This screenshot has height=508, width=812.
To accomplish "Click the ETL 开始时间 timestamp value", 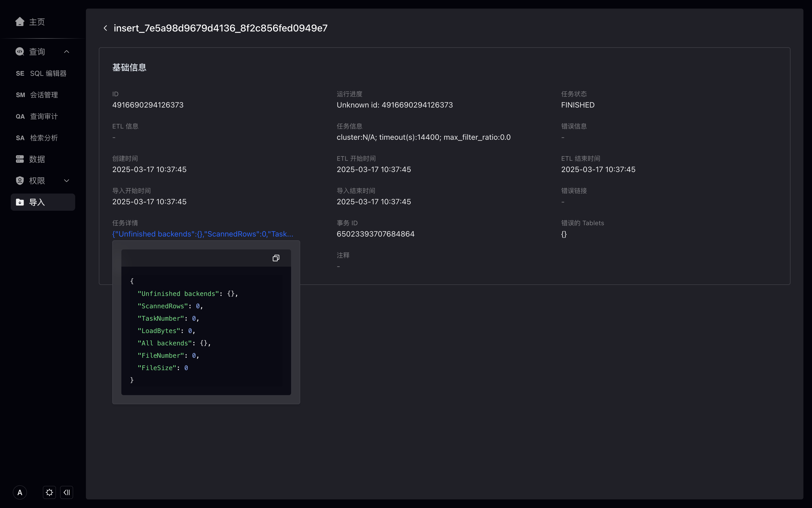I will pyautogui.click(x=374, y=169).
